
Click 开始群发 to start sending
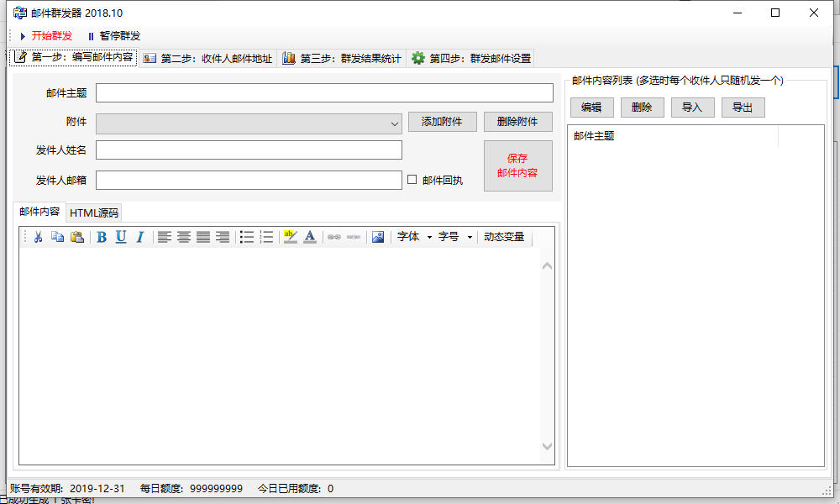click(x=46, y=36)
